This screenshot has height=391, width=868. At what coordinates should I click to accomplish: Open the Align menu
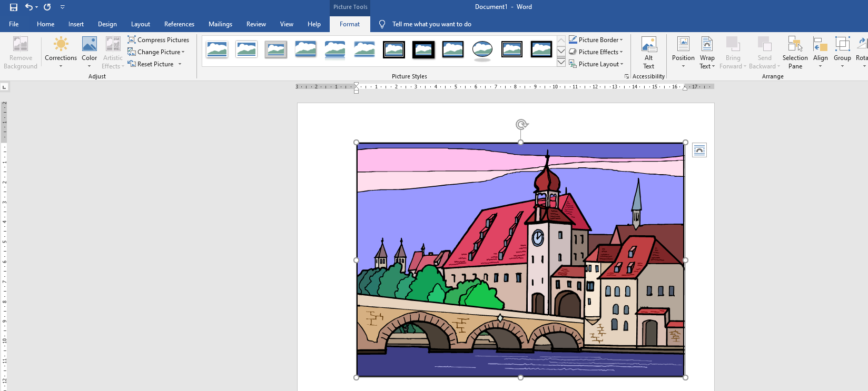(821, 53)
